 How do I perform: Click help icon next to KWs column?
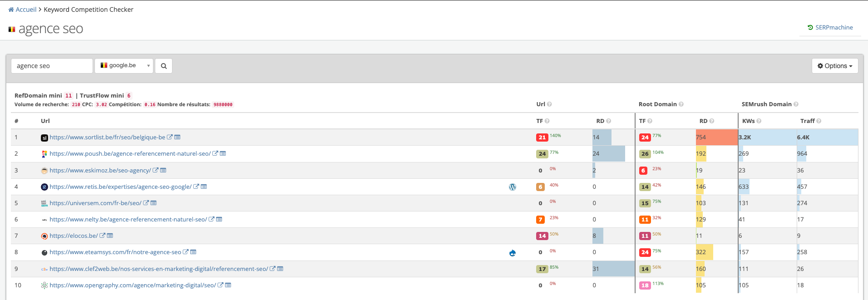click(759, 121)
